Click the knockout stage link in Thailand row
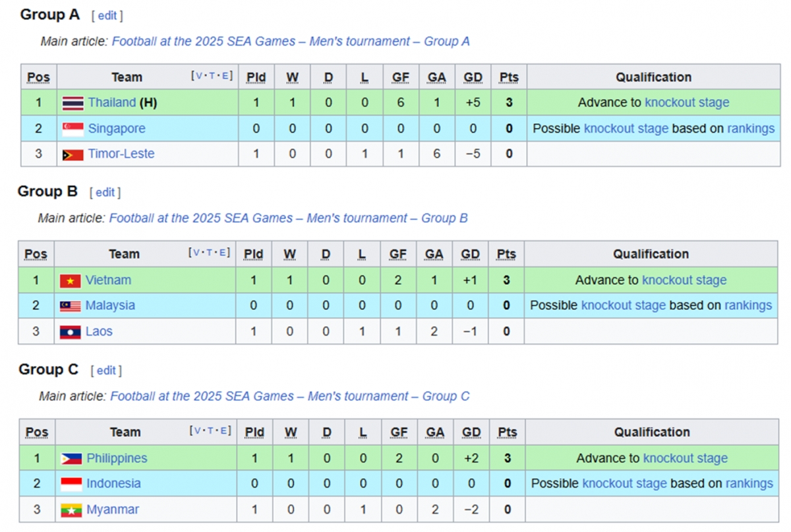This screenshot has width=791, height=532. (687, 102)
